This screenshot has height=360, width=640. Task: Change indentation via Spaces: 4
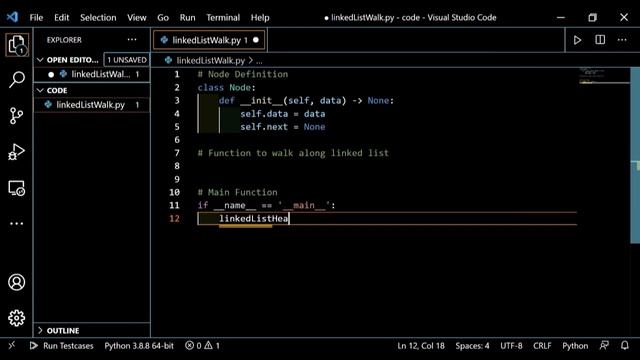click(x=472, y=346)
